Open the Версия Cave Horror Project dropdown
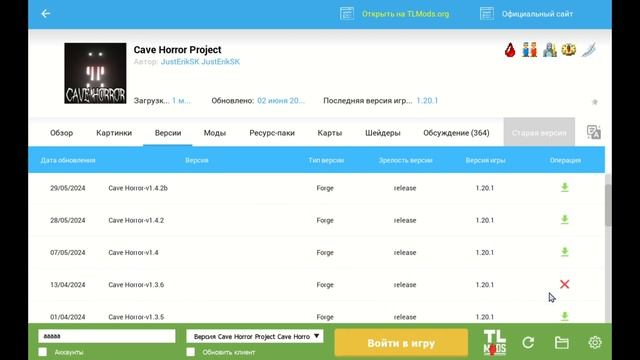The image size is (640, 360). pyautogui.click(x=255, y=336)
